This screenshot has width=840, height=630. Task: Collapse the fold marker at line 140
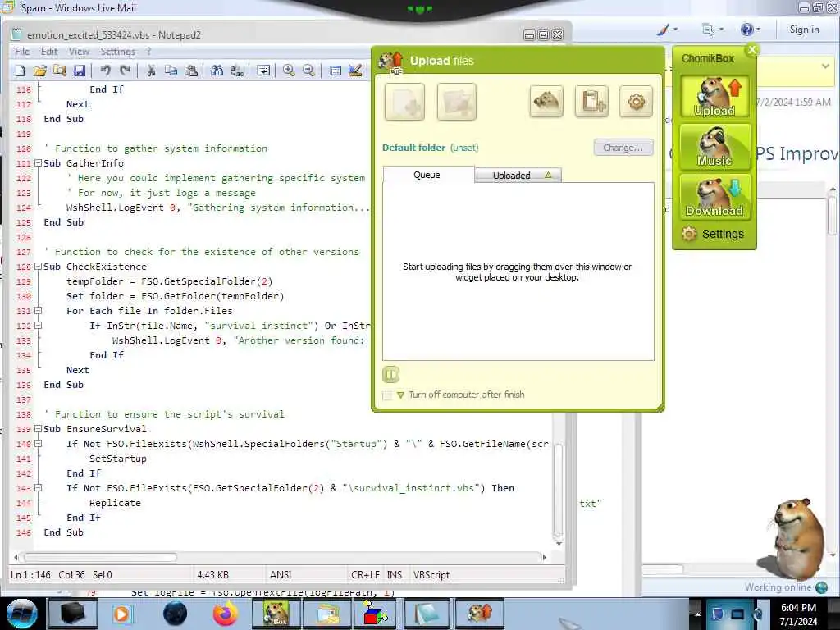pyautogui.click(x=38, y=444)
